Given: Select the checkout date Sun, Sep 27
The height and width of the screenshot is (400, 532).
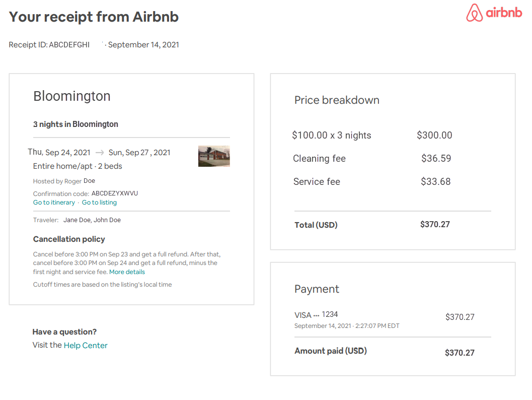Looking at the screenshot, I should point(139,153).
